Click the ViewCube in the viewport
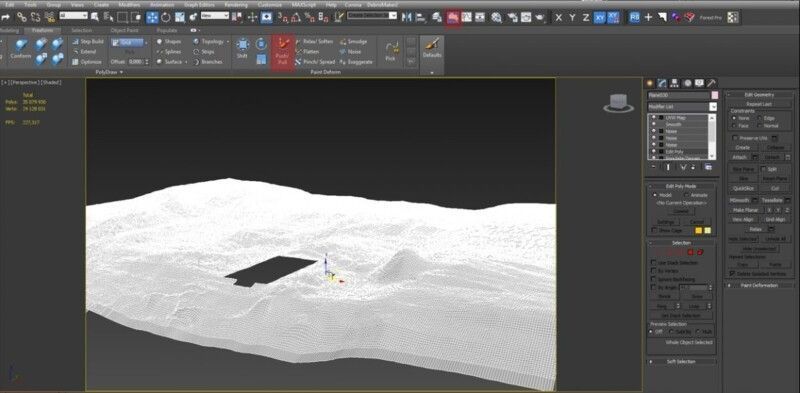The width and height of the screenshot is (800, 393). (x=618, y=103)
